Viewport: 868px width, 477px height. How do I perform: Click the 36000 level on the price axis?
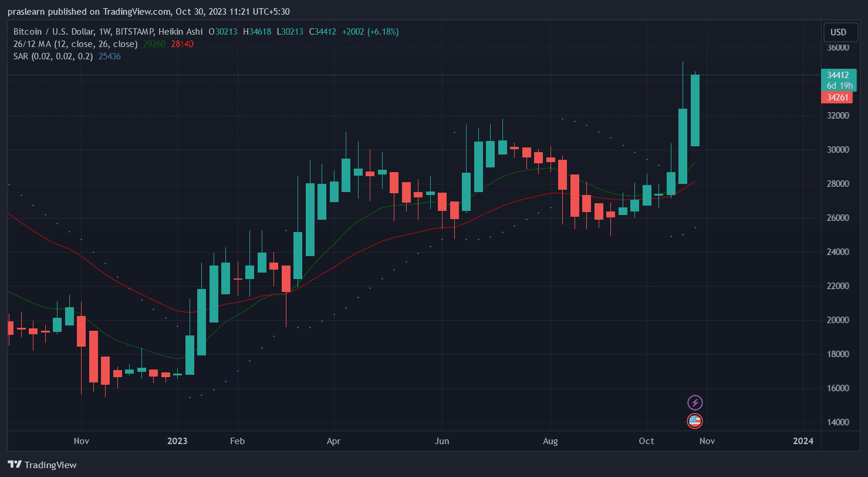(838, 48)
